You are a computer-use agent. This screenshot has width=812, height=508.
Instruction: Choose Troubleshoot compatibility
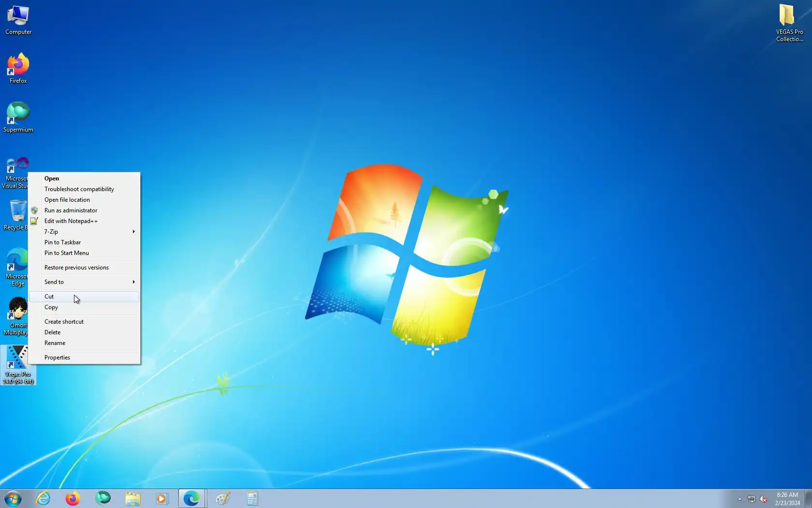coord(84,189)
